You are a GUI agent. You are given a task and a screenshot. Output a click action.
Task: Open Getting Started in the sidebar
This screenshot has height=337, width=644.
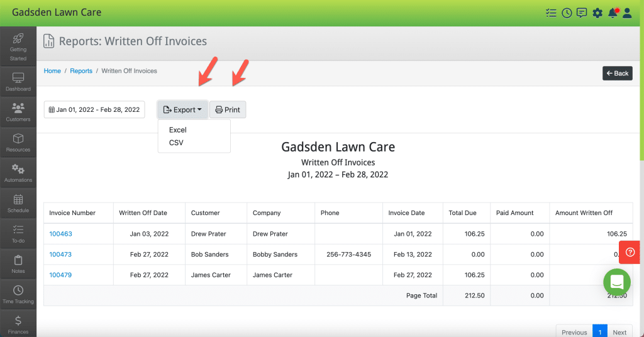pyautogui.click(x=18, y=47)
